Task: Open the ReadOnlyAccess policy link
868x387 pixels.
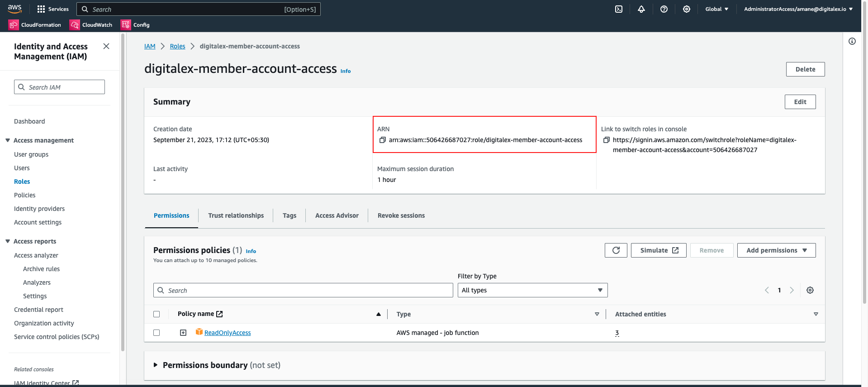Action: point(228,333)
